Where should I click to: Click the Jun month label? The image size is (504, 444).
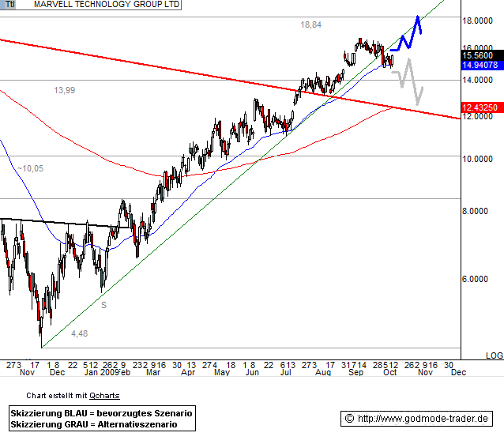pyautogui.click(x=252, y=372)
